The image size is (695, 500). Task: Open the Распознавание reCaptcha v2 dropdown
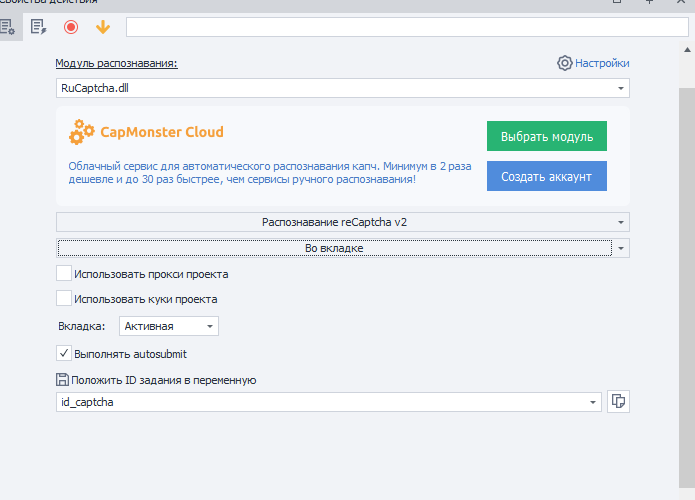[621, 222]
